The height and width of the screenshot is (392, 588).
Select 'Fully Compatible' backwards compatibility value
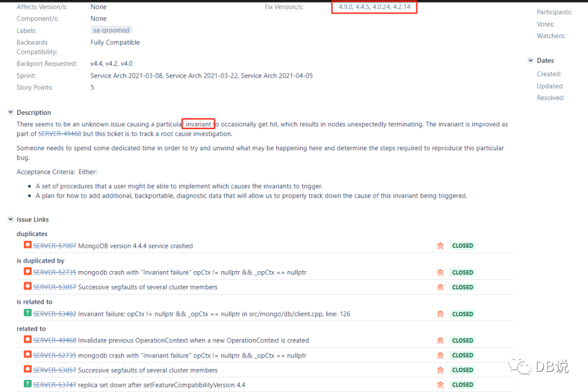tap(115, 42)
